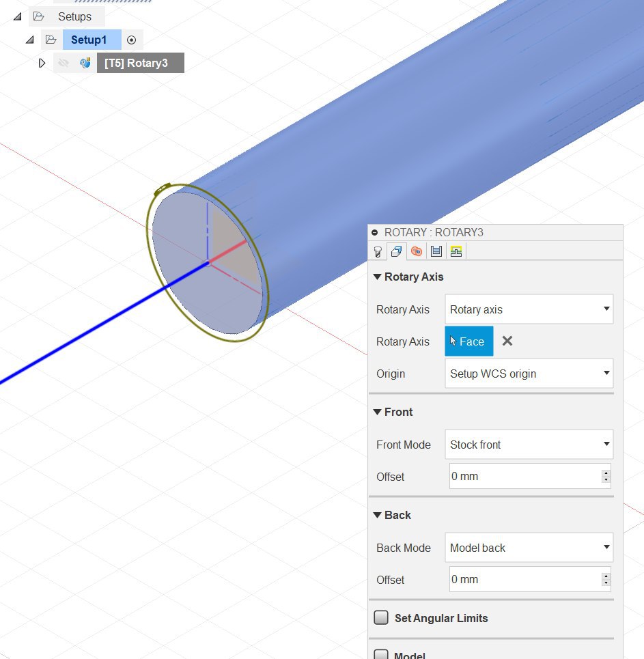The width and height of the screenshot is (644, 659).
Task: Click the Front Offset input field
Action: pyautogui.click(x=525, y=476)
